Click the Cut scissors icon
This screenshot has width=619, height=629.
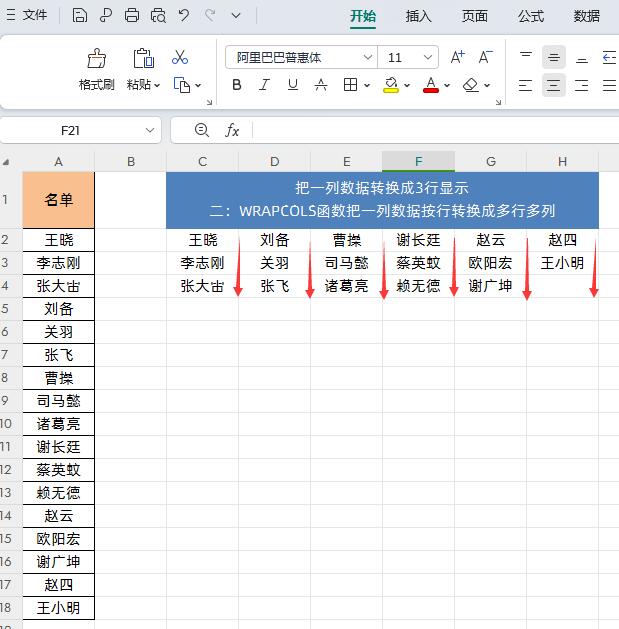point(180,57)
